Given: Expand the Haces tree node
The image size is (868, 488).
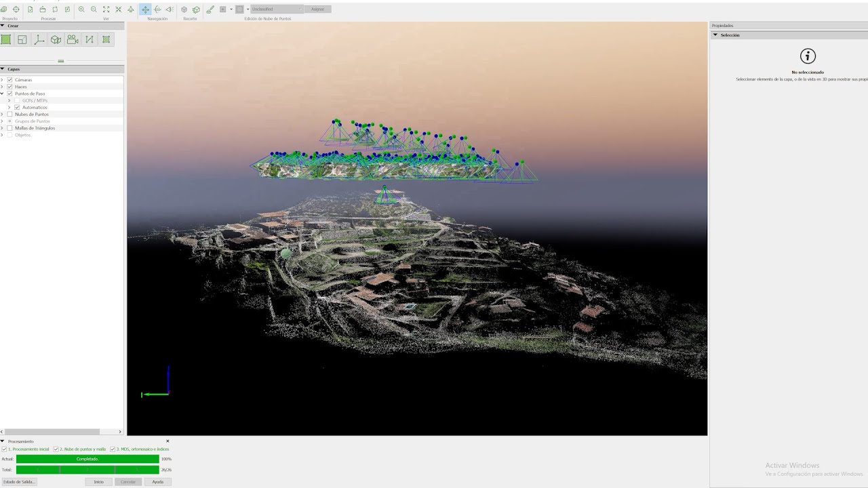Looking at the screenshot, I should point(2,87).
